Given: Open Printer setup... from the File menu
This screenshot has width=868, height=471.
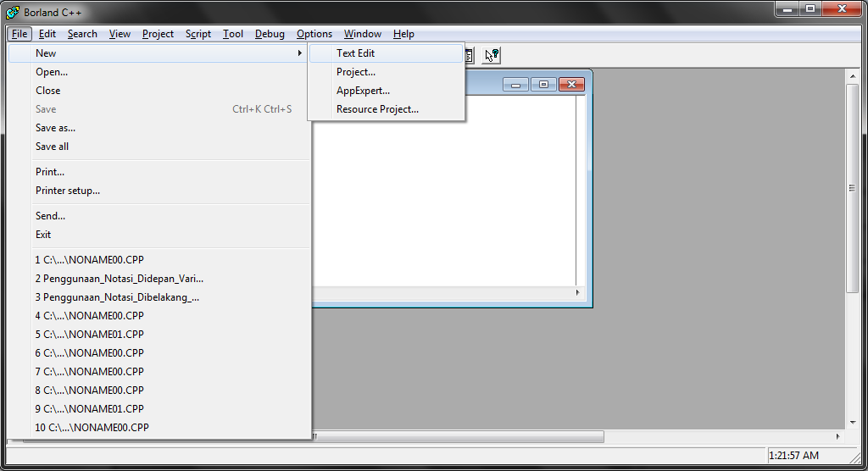Looking at the screenshot, I should 159,191.
